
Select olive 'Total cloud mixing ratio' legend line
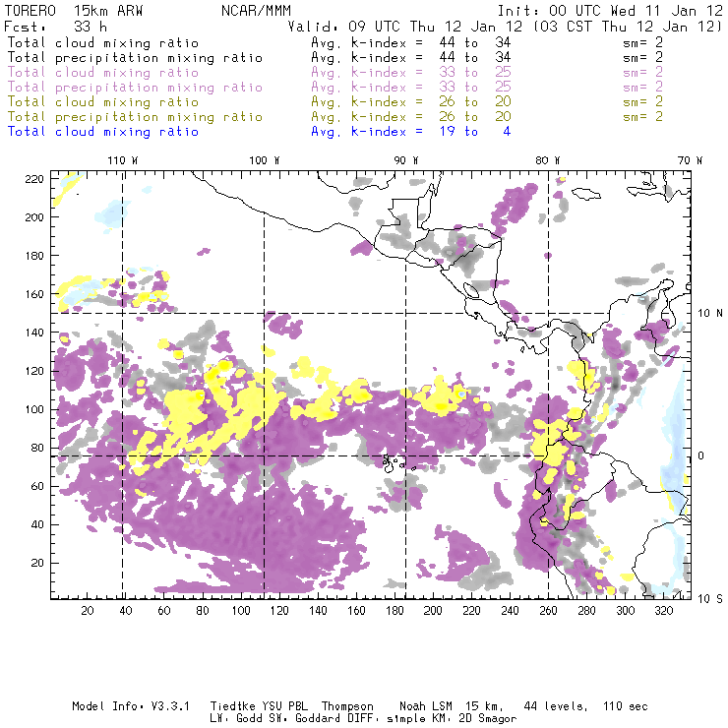[103, 101]
